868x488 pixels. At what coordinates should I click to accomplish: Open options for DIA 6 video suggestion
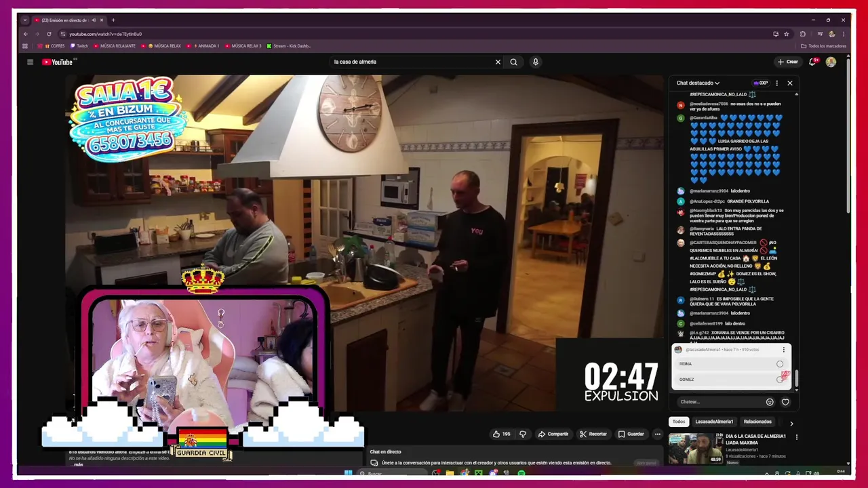(x=796, y=438)
